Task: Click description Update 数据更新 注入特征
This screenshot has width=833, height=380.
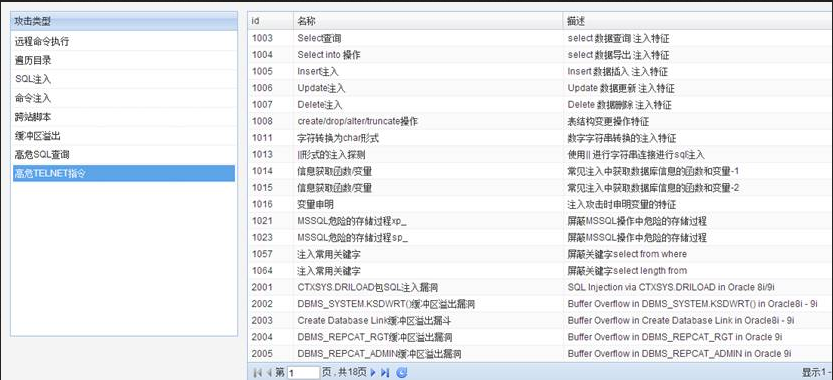Action: click(x=621, y=88)
